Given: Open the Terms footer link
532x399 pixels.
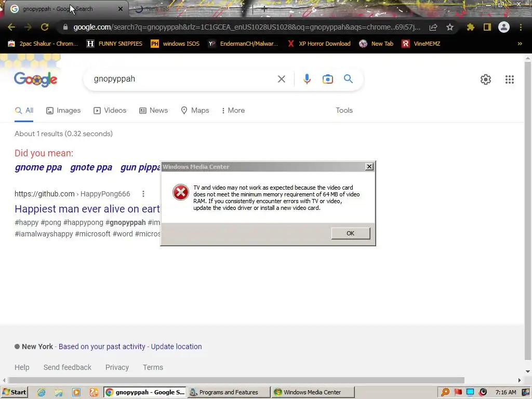Looking at the screenshot, I should point(153,367).
